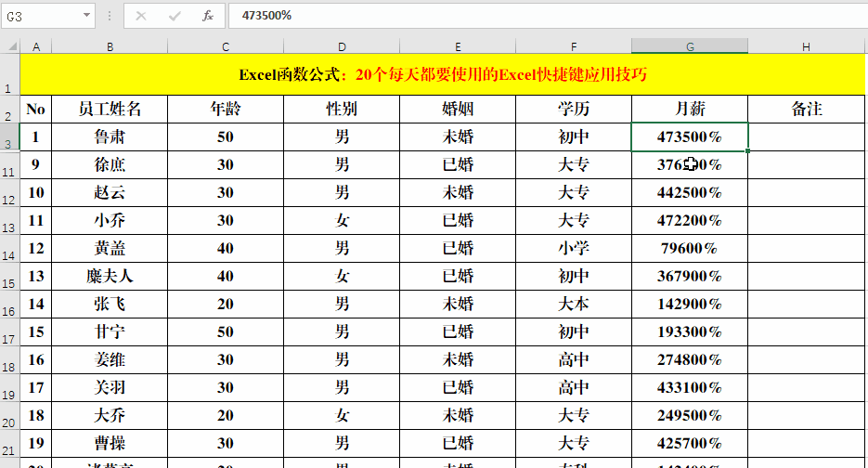Select the cell containing 甘宁

pos(110,331)
